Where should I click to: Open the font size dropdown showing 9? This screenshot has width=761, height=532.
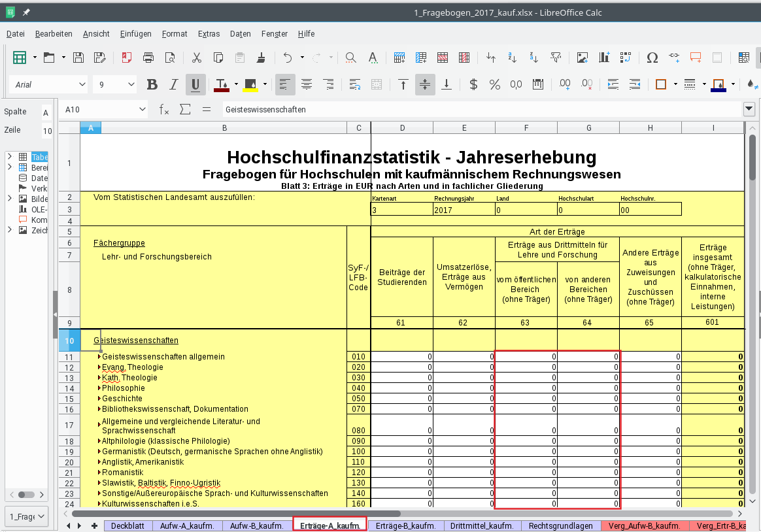(x=131, y=84)
